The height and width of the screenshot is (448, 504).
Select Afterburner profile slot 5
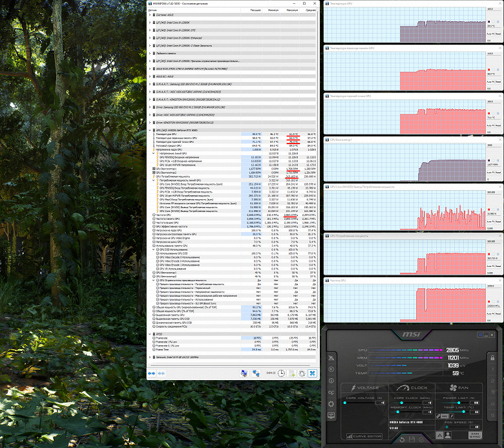tap(492, 416)
